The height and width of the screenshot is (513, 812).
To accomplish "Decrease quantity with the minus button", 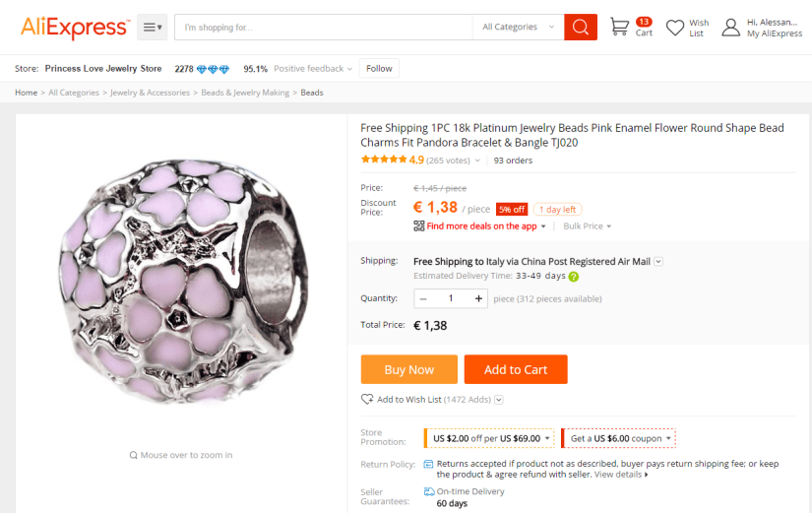I will click(x=423, y=298).
